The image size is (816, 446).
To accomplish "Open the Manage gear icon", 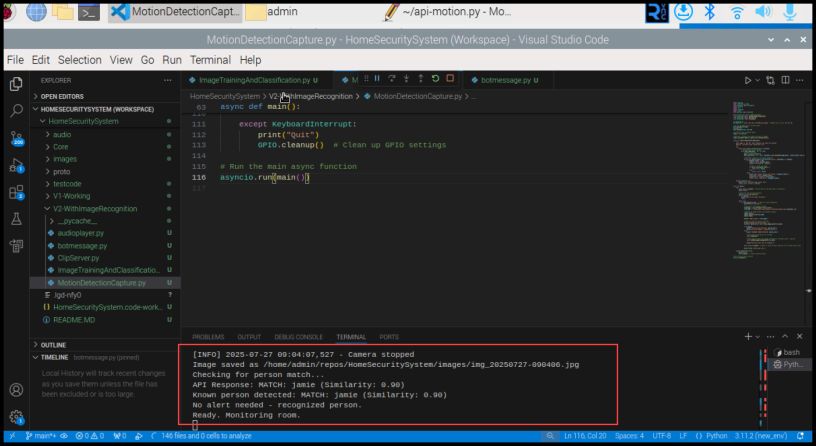I will (x=16, y=416).
